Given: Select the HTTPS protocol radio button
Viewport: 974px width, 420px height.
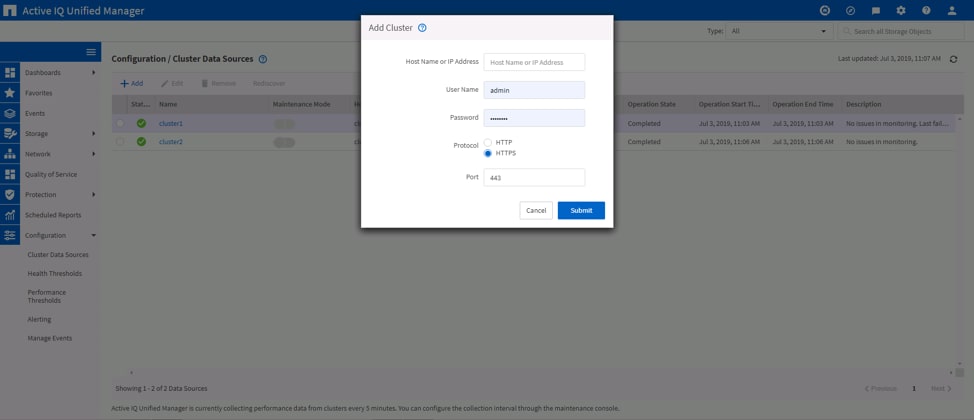Looking at the screenshot, I should click(x=488, y=153).
